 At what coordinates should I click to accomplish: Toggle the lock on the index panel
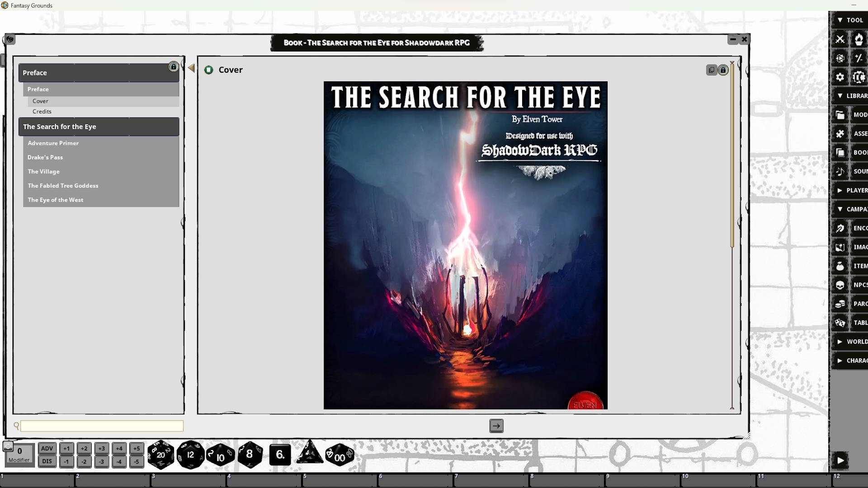(x=173, y=67)
